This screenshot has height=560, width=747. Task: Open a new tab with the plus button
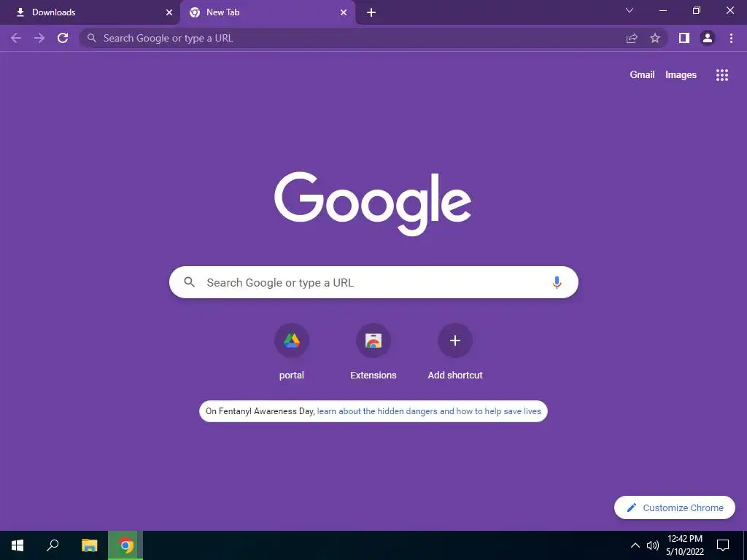tap(371, 12)
